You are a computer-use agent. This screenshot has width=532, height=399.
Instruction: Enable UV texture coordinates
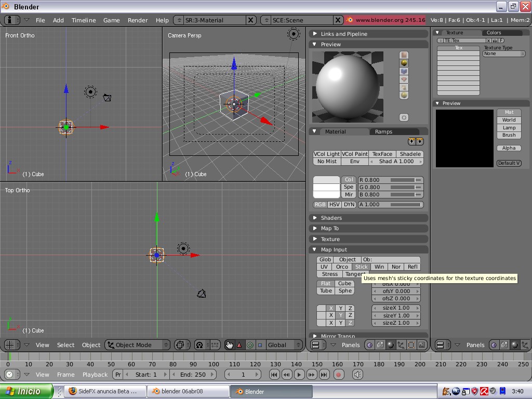point(324,267)
